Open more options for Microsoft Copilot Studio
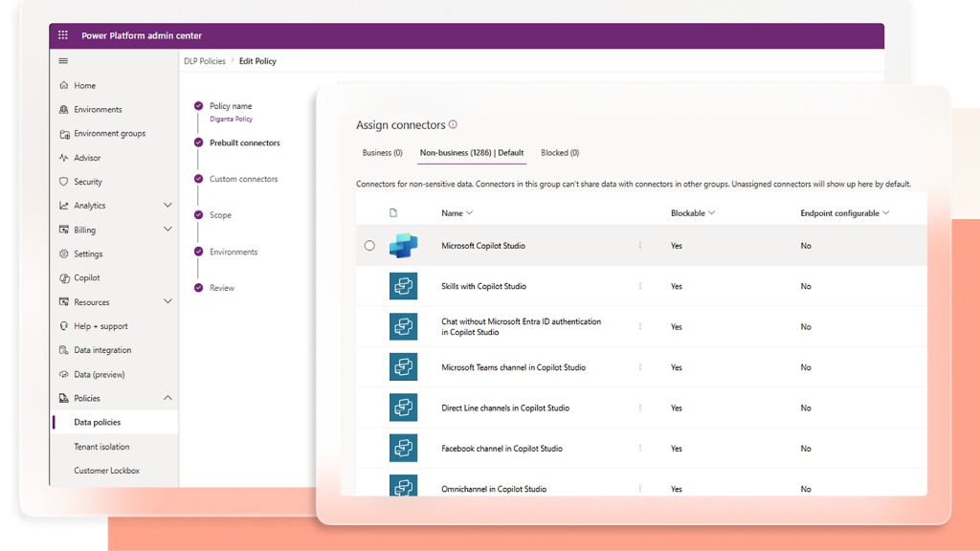This screenshot has width=980, height=551. coord(640,246)
